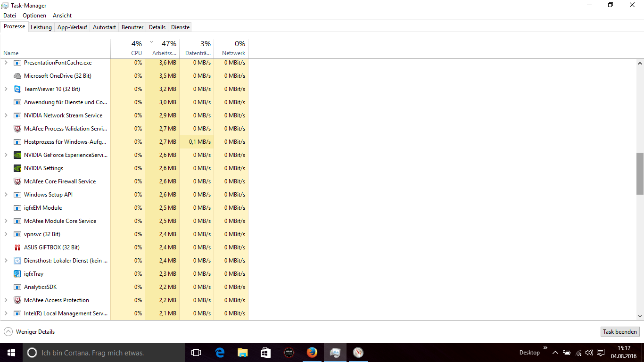Viewport: 644px width, 362px height.
Task: Expand the NVIDIA Network Stream Service row
Action: click(6, 115)
